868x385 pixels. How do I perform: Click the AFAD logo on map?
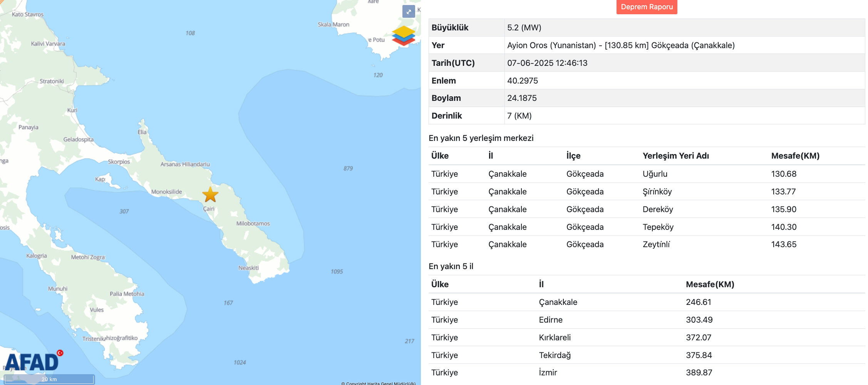(x=33, y=362)
